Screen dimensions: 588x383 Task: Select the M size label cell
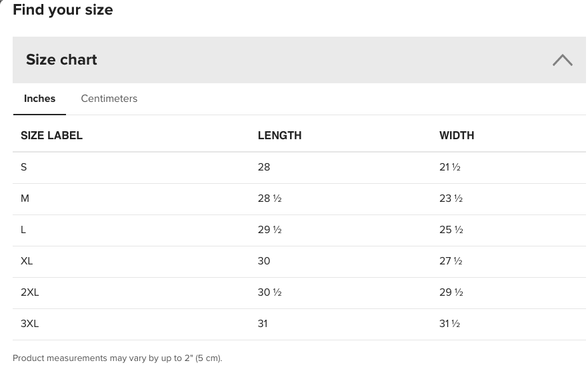tap(25, 198)
